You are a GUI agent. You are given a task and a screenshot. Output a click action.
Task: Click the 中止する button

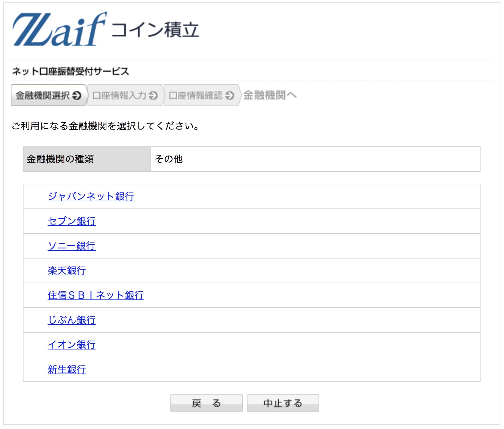(x=282, y=403)
